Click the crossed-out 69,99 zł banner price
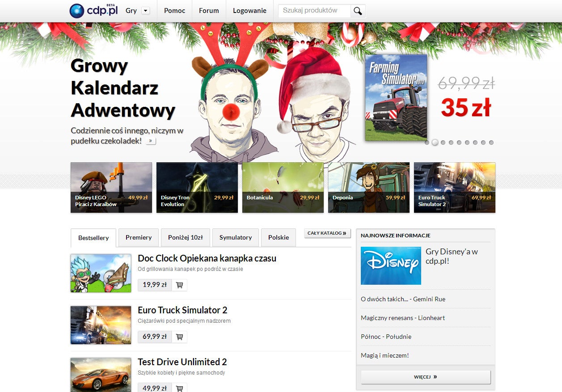The height and width of the screenshot is (392, 562). (466, 83)
